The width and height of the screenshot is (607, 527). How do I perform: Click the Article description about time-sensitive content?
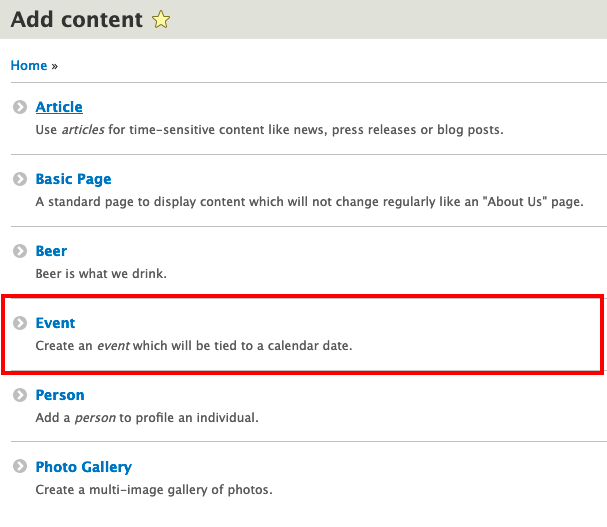[269, 130]
